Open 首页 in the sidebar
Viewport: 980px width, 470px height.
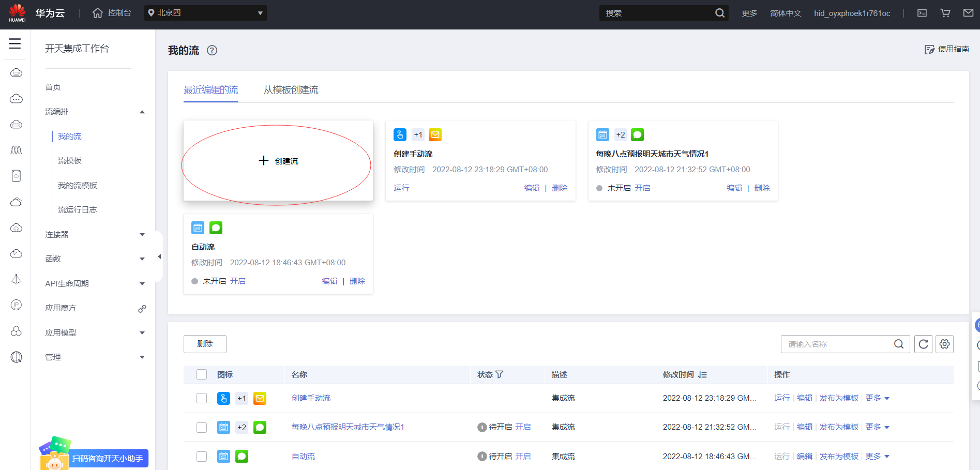pyautogui.click(x=53, y=87)
